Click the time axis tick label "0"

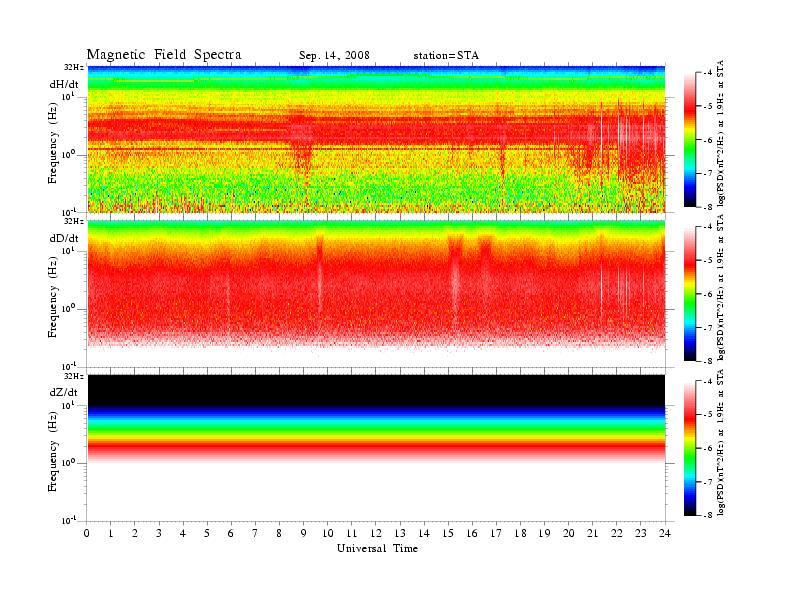[87, 533]
